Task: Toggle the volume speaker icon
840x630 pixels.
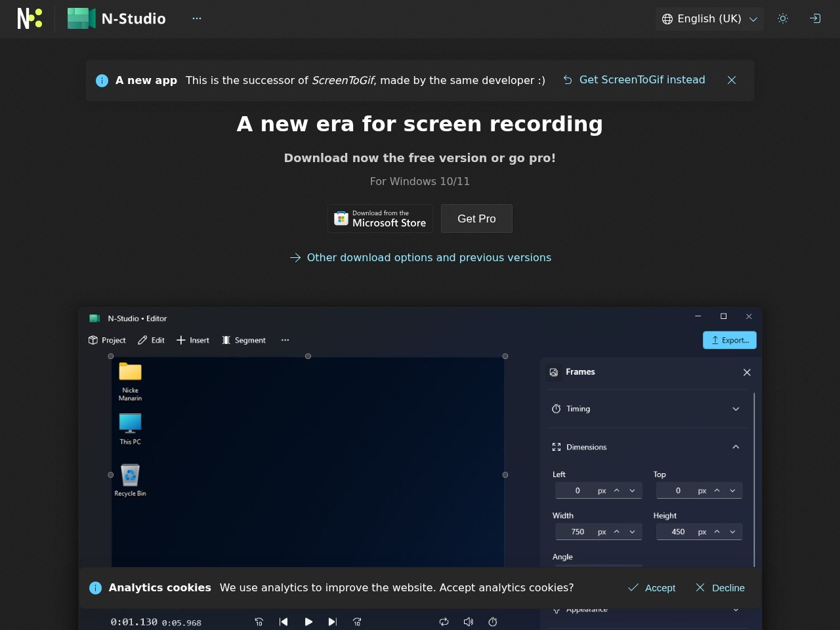Action: (469, 622)
